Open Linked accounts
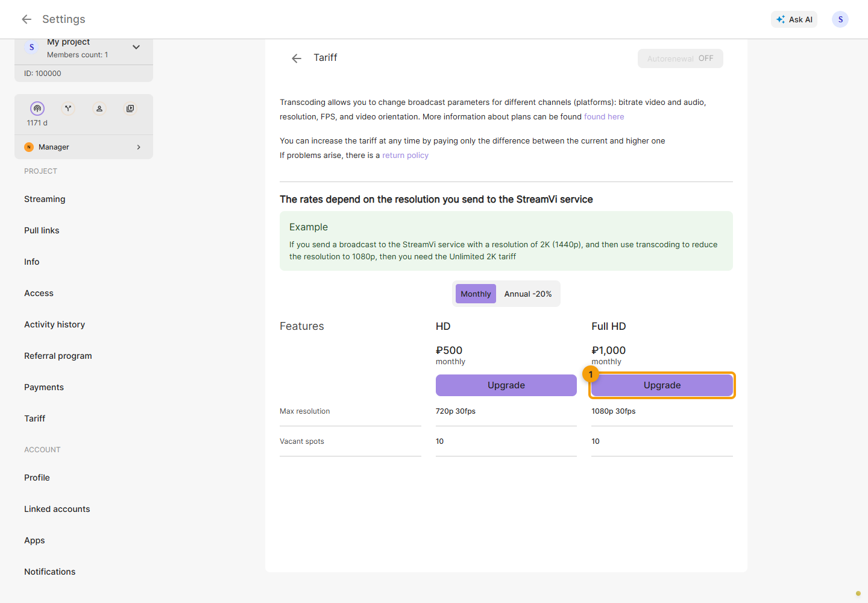 point(57,509)
